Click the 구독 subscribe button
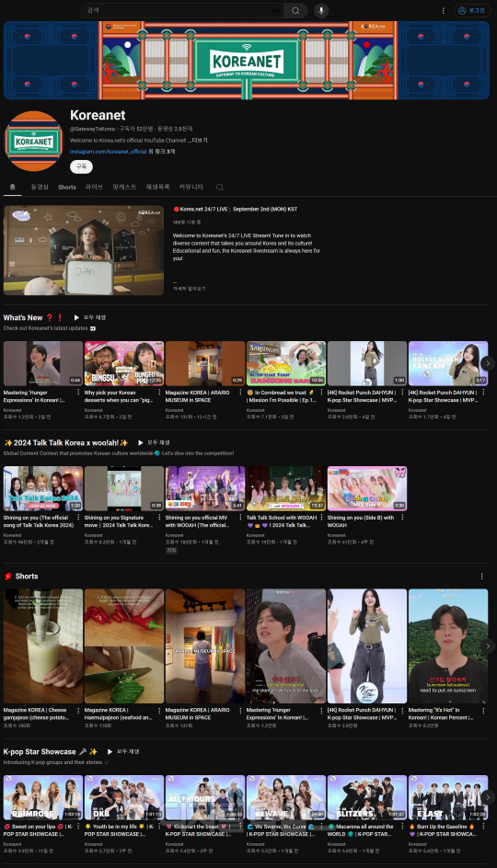Viewport: 497px width, 868px height. 81,166
